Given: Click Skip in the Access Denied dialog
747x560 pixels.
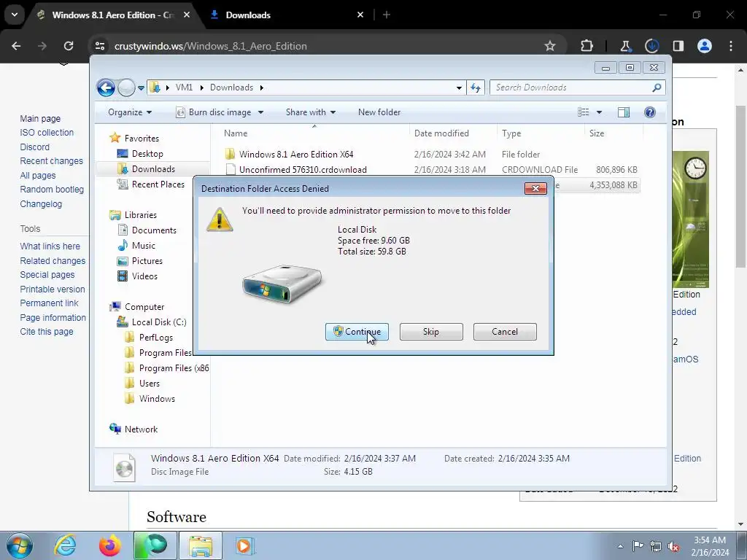Looking at the screenshot, I should click(x=431, y=332).
